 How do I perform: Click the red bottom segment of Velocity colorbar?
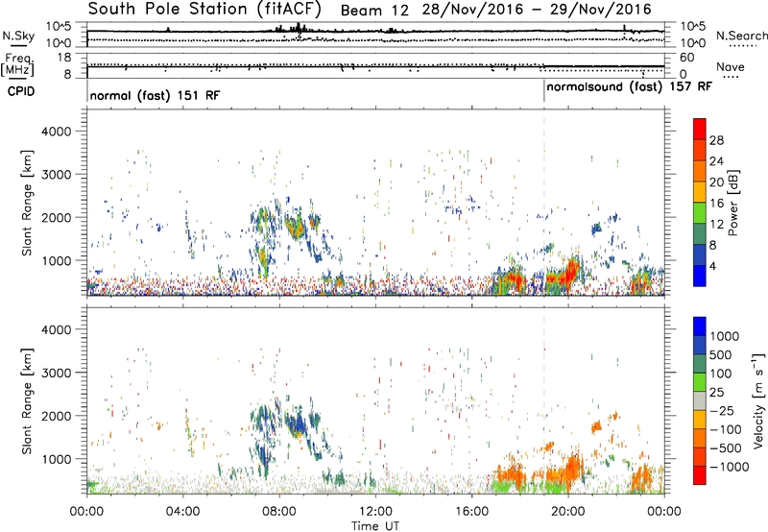click(700, 475)
